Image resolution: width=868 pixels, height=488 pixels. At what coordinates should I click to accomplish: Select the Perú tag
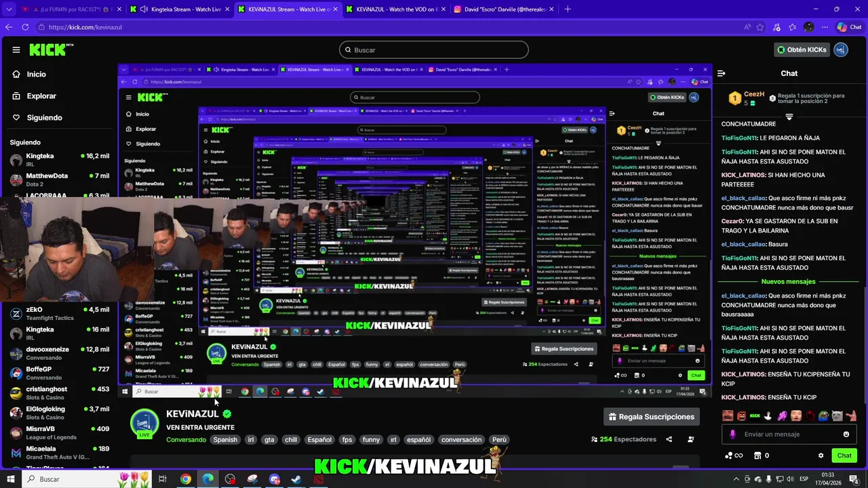(499, 440)
